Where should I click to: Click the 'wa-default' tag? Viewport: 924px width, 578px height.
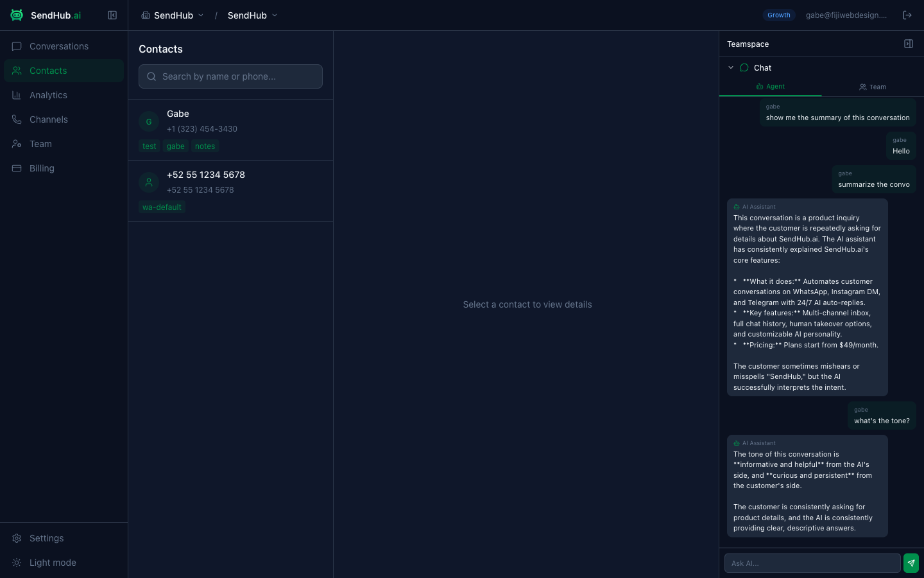pyautogui.click(x=162, y=207)
